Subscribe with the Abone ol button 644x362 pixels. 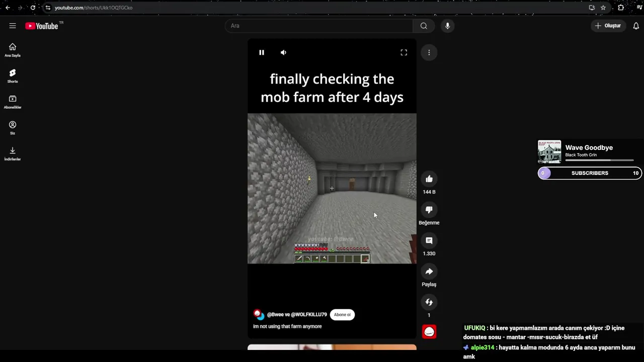[x=342, y=315]
